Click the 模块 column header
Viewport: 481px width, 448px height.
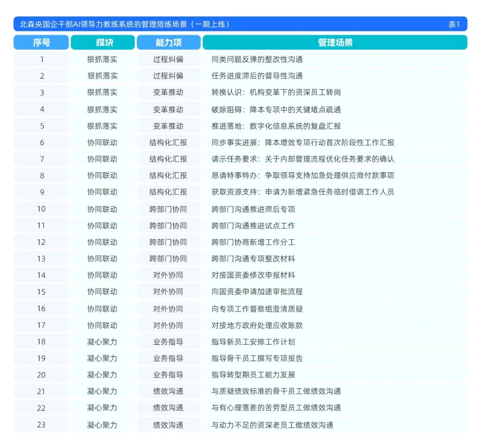coord(103,42)
